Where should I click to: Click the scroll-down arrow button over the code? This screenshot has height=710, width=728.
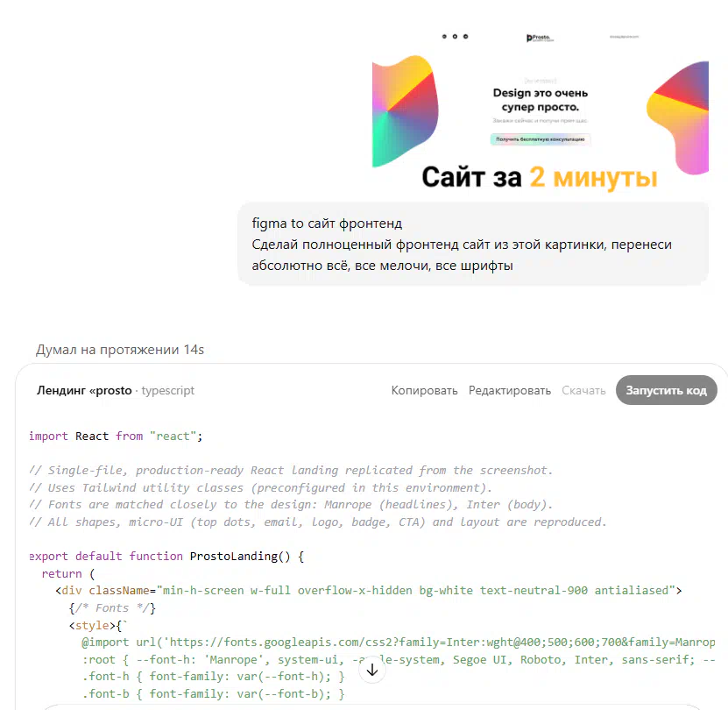coord(372,671)
